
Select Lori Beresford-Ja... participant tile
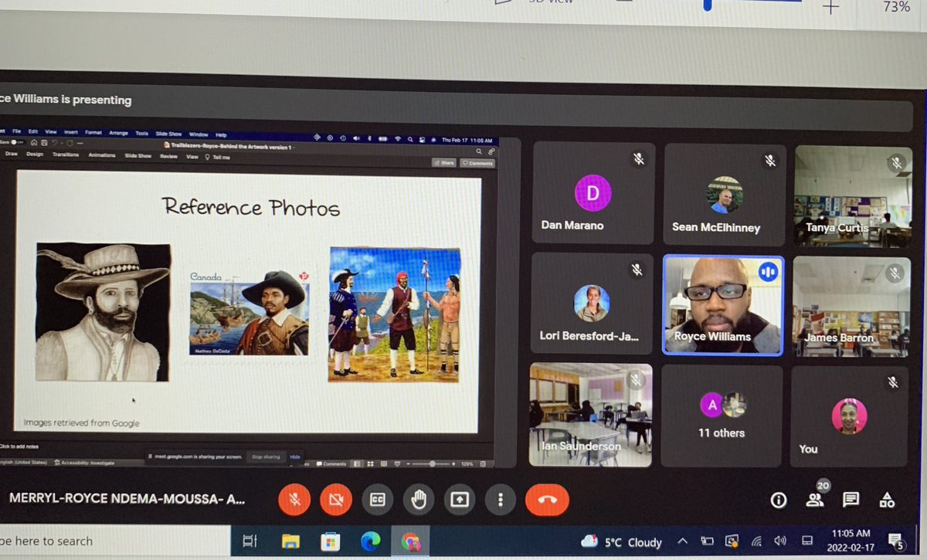[x=591, y=303]
